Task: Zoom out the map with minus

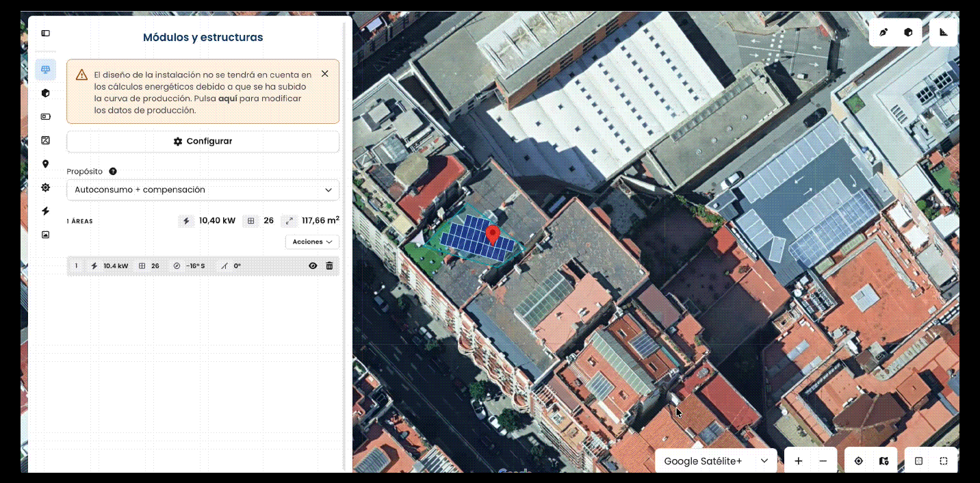Action: (823, 461)
